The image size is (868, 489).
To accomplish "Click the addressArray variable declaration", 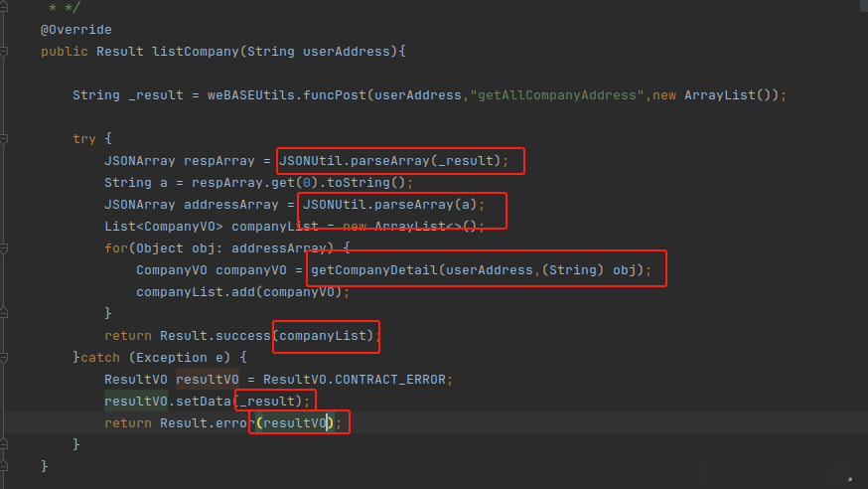I will coord(230,205).
